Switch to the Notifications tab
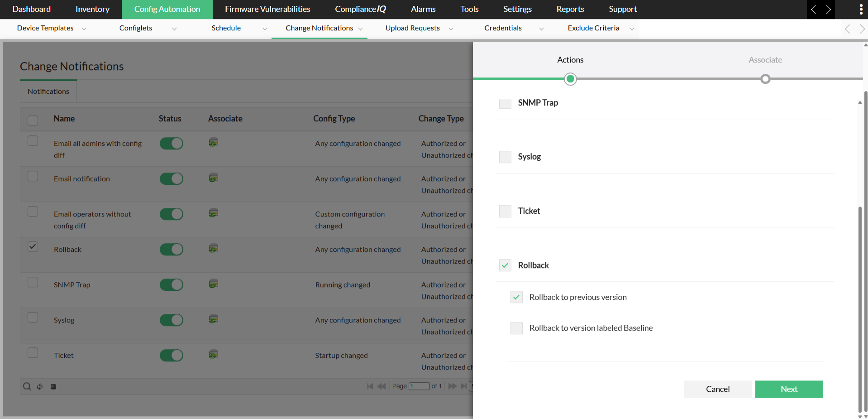Image resolution: width=868 pixels, height=419 pixels. point(48,92)
